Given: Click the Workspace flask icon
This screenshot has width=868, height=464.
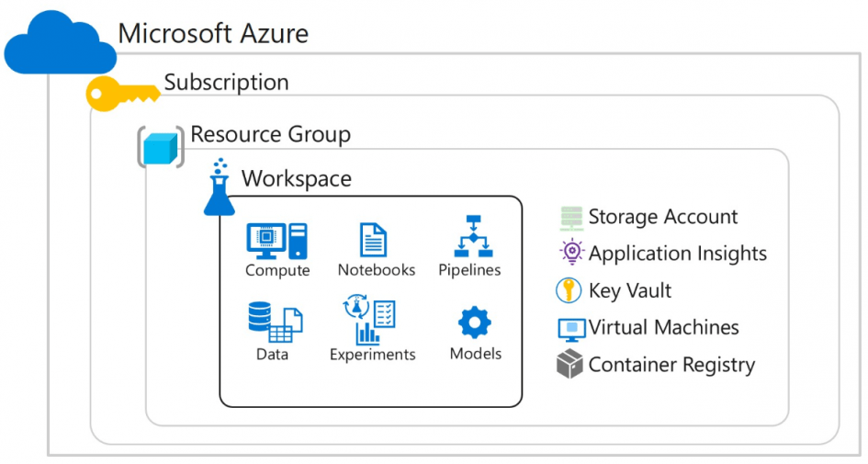Looking at the screenshot, I should 220,189.
